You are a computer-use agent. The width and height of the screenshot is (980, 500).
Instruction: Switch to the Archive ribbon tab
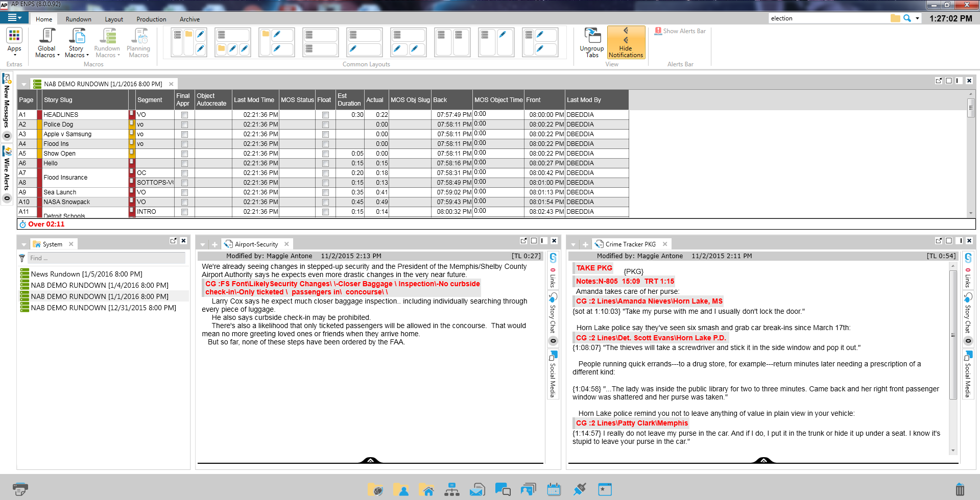click(189, 19)
